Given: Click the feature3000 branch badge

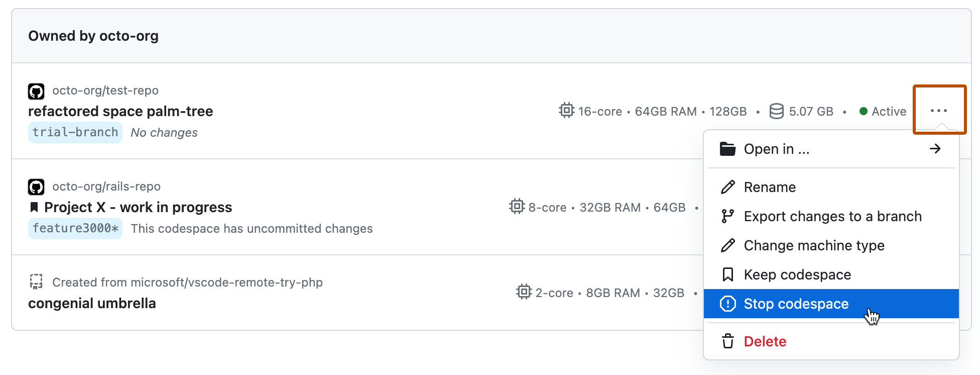Looking at the screenshot, I should coord(75,228).
